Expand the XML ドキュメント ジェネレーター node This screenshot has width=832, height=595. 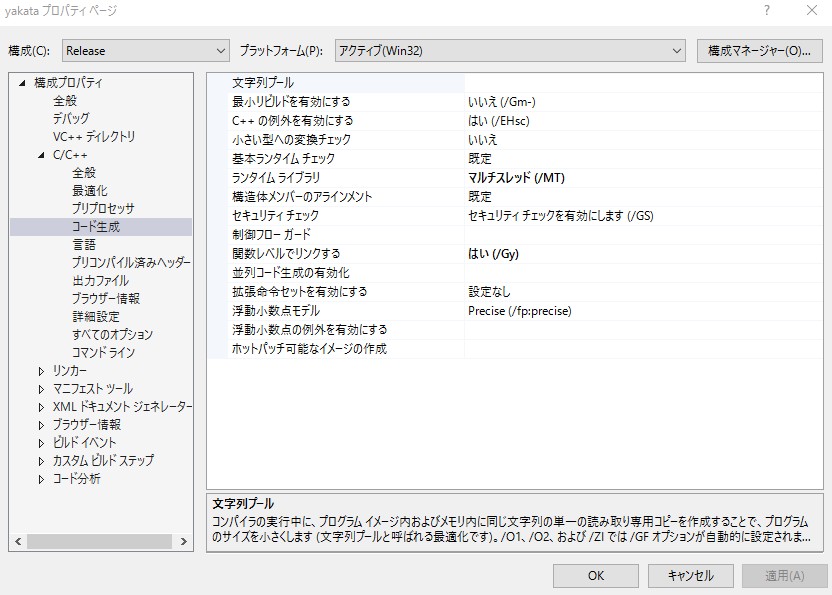pos(41,407)
